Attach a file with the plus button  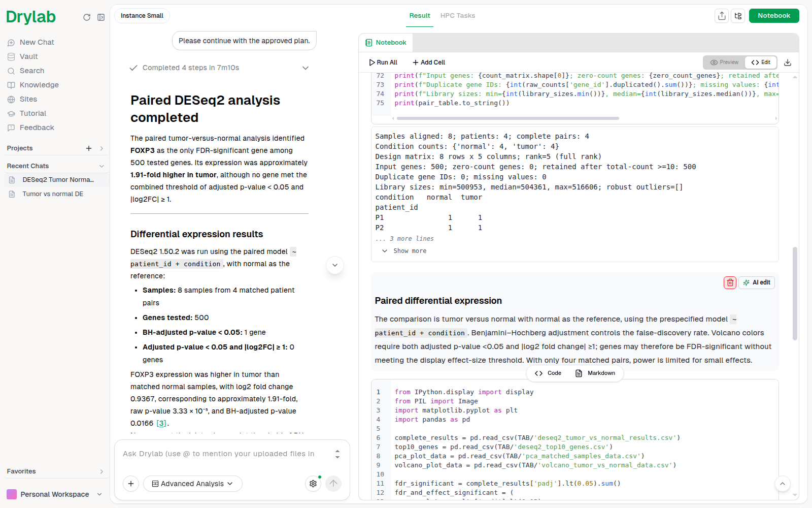[x=131, y=484]
